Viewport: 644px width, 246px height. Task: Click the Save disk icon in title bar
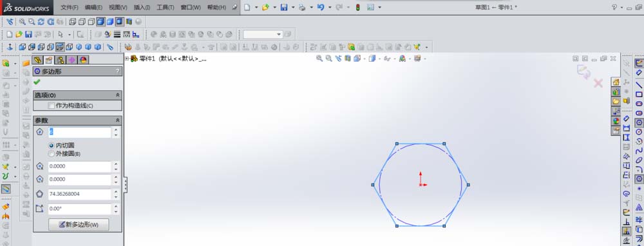284,7
